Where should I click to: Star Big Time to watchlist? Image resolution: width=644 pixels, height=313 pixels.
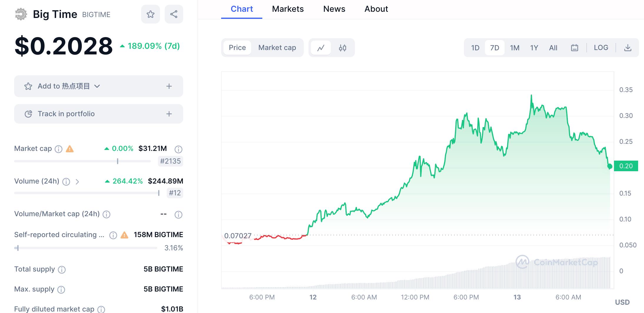(x=150, y=14)
